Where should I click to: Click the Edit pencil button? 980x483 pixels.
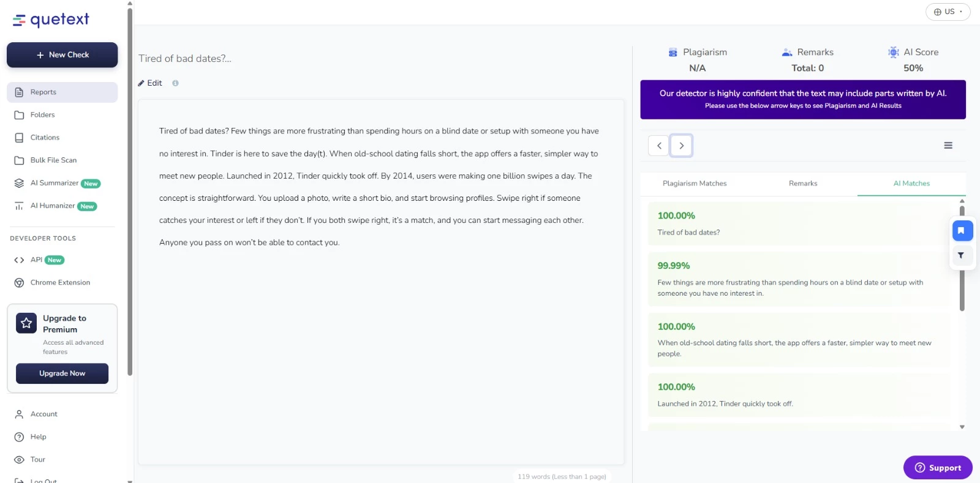pos(150,83)
